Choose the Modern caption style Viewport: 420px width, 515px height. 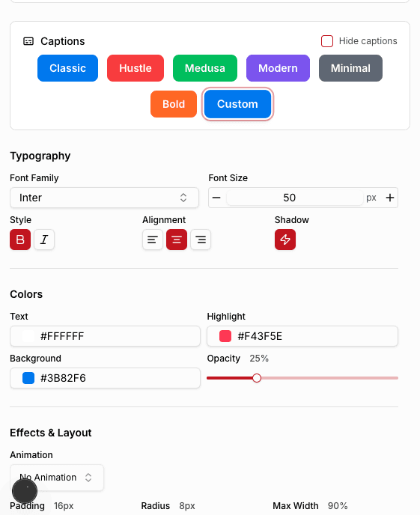coord(278,68)
